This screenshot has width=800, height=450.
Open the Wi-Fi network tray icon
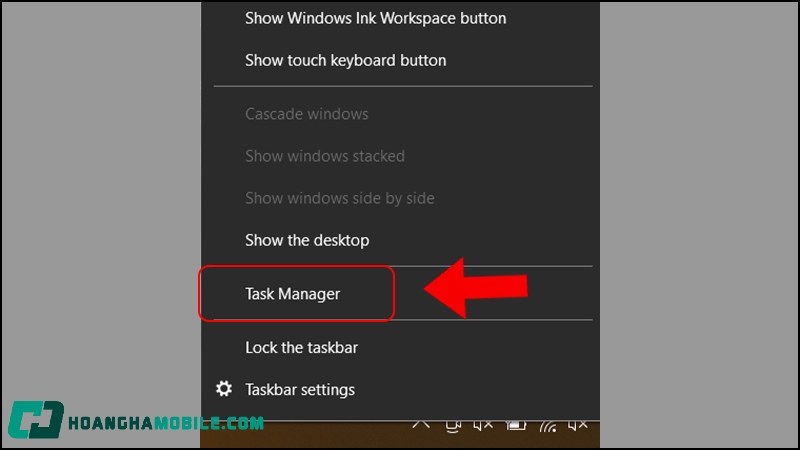(x=547, y=425)
